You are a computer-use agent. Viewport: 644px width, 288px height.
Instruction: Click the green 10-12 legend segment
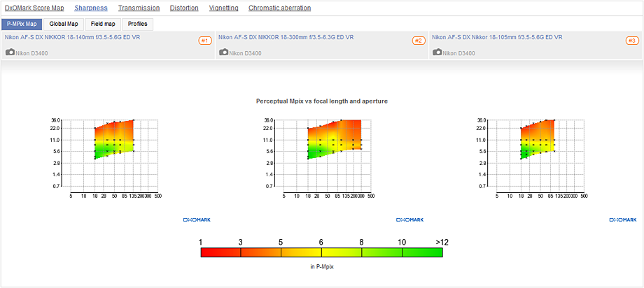click(422, 252)
